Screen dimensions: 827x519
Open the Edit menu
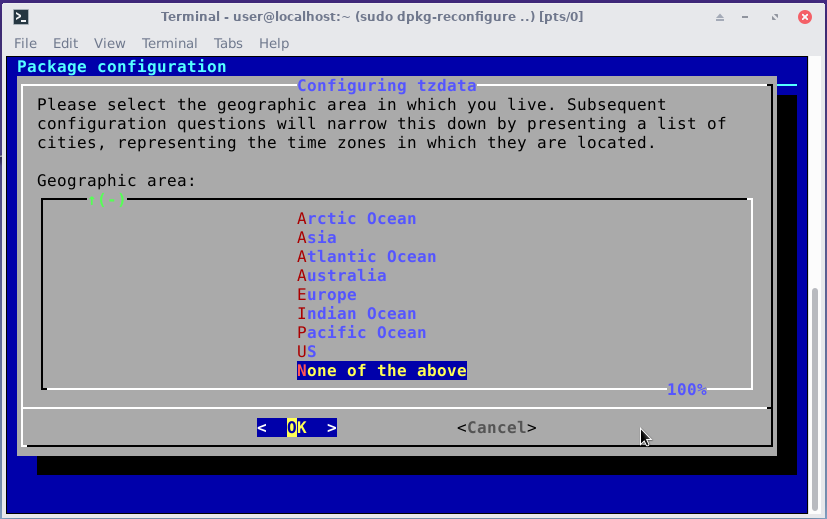(65, 43)
